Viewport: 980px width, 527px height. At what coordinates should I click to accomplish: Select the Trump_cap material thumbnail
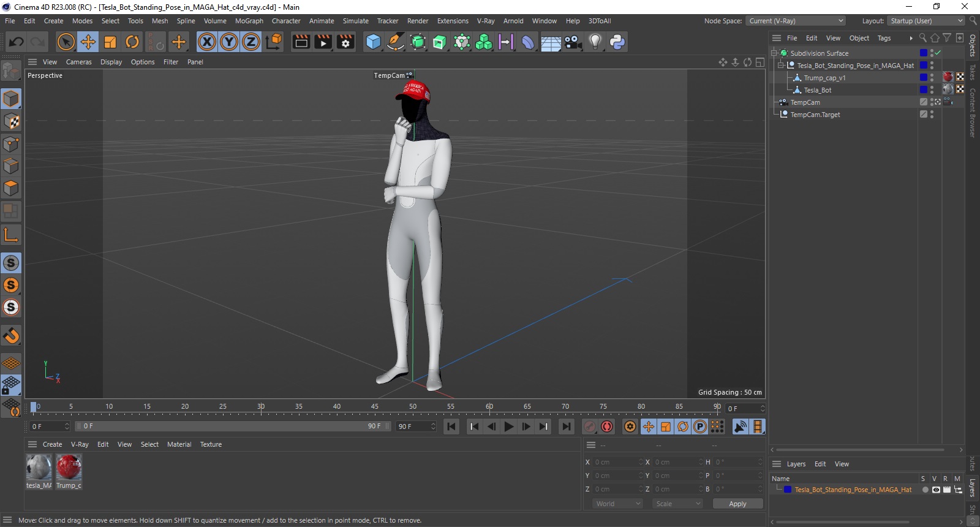pos(69,468)
